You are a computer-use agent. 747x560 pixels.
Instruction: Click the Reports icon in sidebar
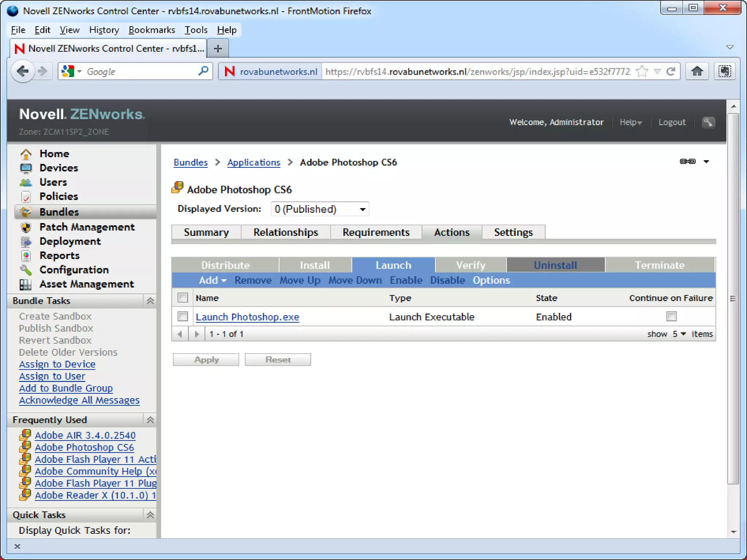coord(26,256)
